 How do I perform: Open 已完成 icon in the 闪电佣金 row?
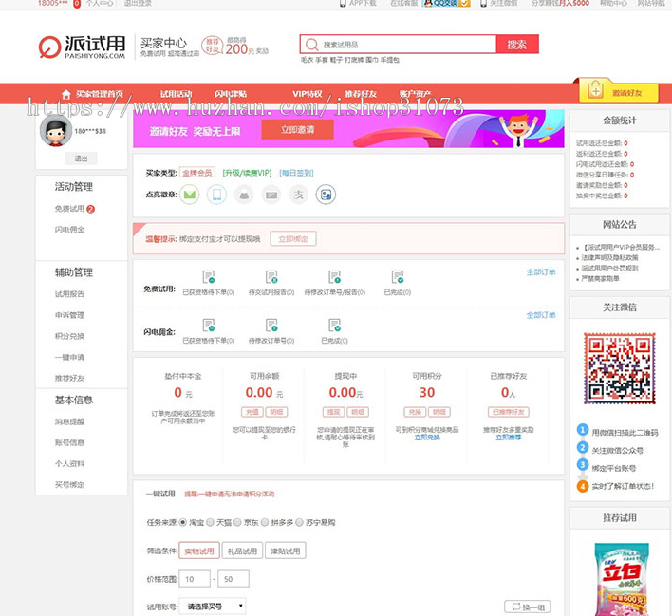pyautogui.click(x=335, y=326)
